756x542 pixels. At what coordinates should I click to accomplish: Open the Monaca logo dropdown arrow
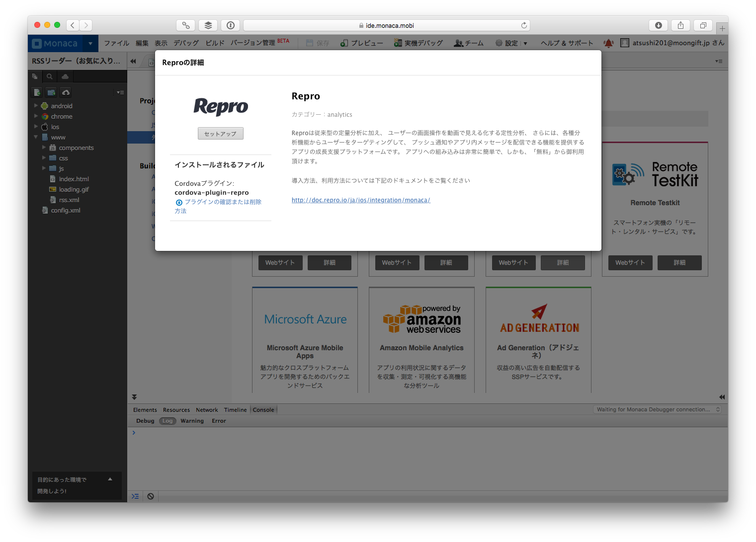90,43
